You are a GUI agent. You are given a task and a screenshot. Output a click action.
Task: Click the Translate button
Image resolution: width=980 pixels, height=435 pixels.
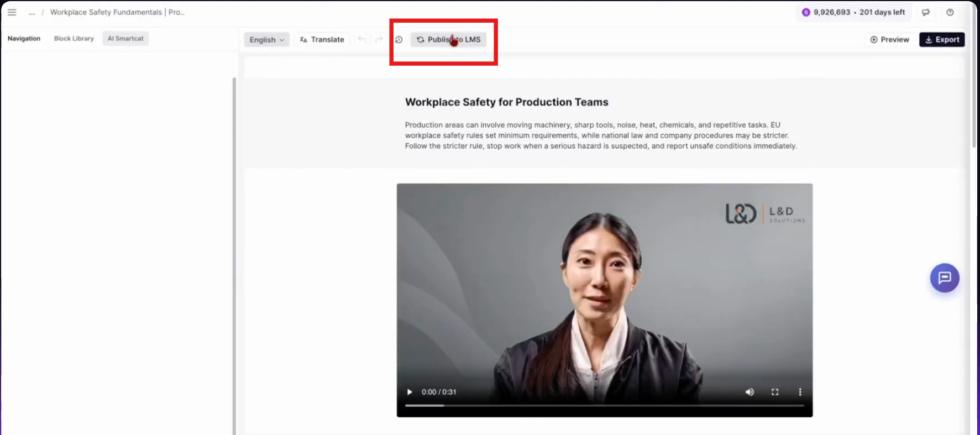(322, 40)
